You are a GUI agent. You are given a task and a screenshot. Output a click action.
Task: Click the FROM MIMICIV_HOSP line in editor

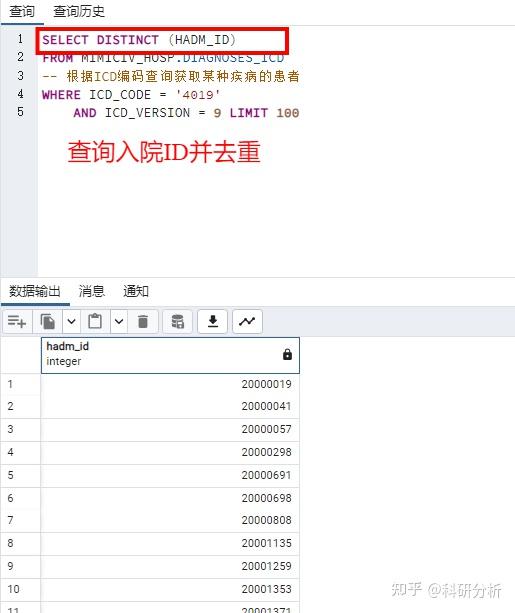coord(163,58)
